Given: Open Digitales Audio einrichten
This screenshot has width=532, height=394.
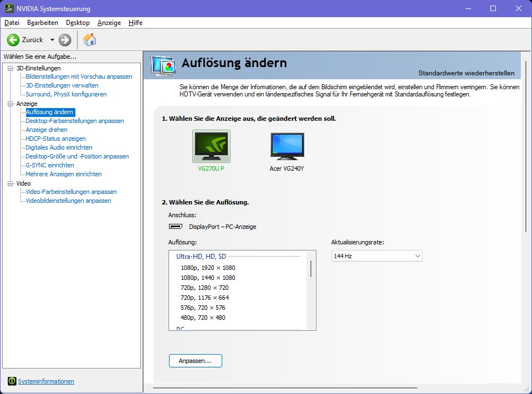Looking at the screenshot, I should point(59,147).
